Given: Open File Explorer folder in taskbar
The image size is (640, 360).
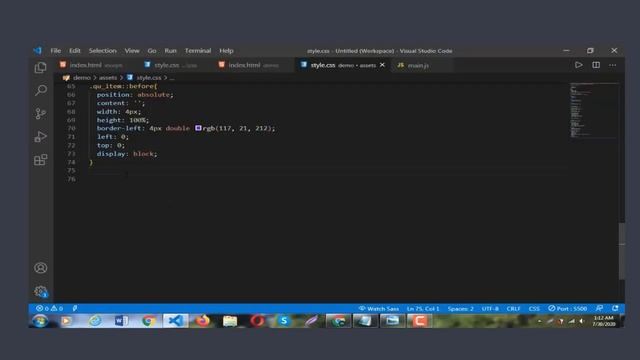Looking at the screenshot, I should point(229,321).
